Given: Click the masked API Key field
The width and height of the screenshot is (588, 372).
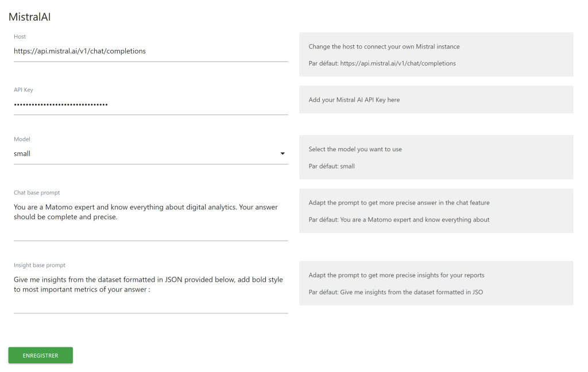Looking at the screenshot, I should click(150, 104).
